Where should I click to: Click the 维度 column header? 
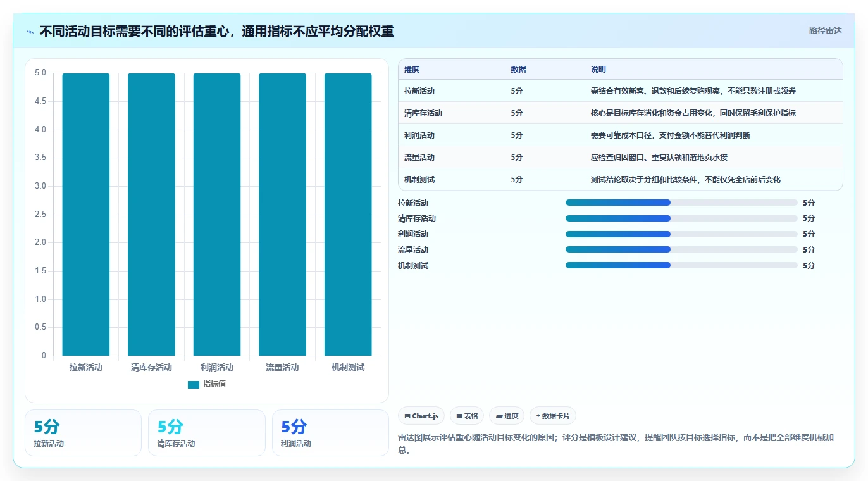pyautogui.click(x=412, y=70)
